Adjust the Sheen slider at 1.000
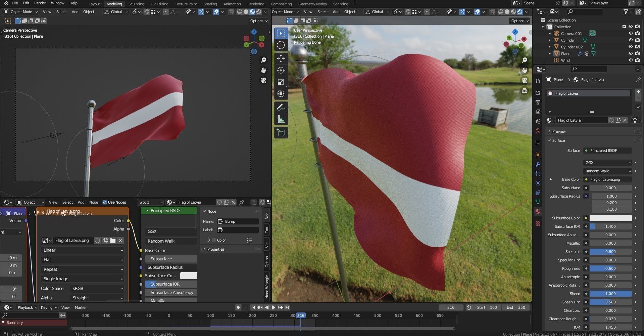The image size is (644, 336). (x=610, y=294)
